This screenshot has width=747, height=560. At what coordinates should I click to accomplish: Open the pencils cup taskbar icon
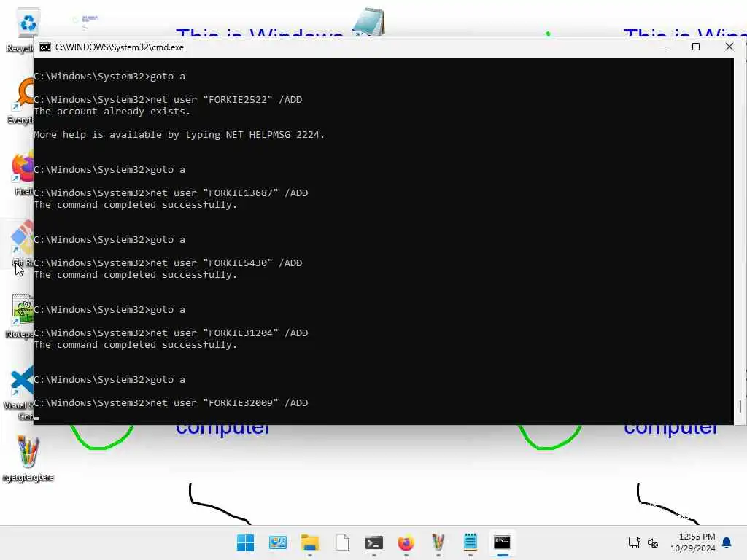438,542
